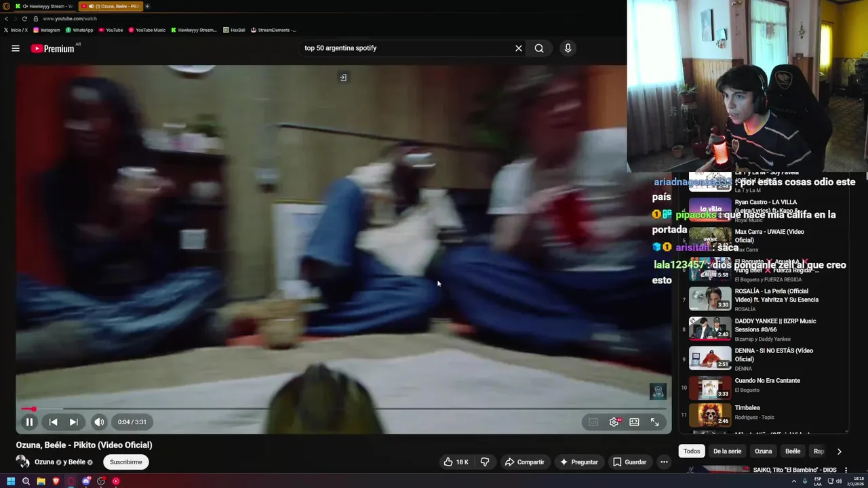Play Ryan Castro - LA VILLA video

coord(763,210)
